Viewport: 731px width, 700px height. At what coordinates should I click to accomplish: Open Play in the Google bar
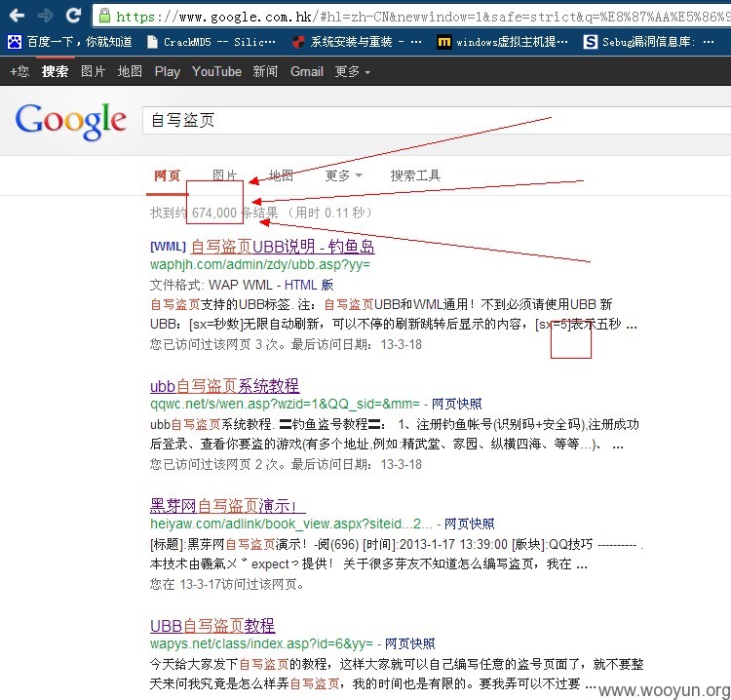pos(168,71)
